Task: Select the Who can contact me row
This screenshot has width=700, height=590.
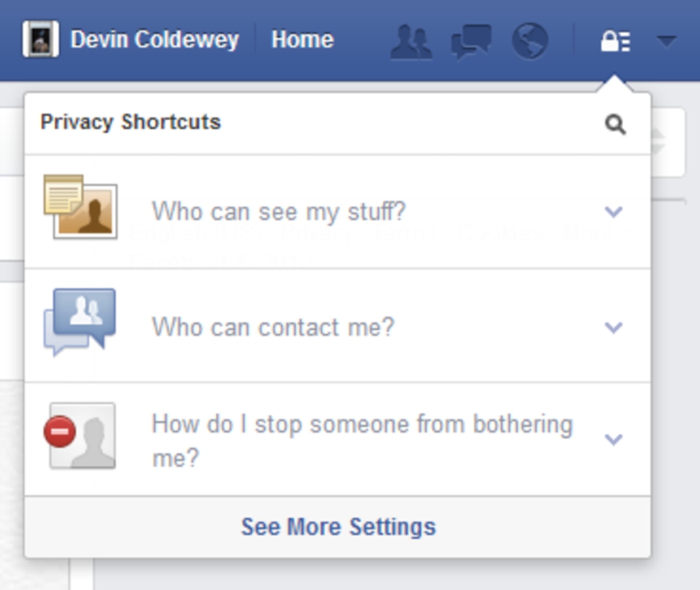Action: [338, 326]
